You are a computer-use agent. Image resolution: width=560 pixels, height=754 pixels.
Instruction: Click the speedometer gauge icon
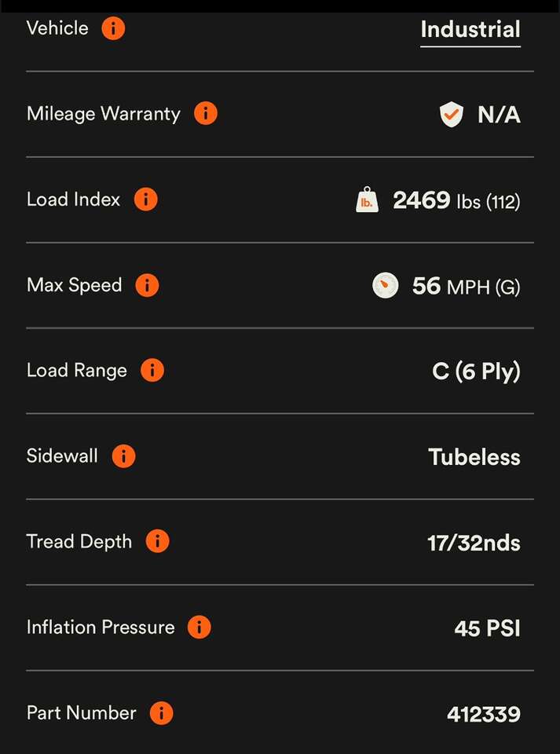[x=385, y=286]
